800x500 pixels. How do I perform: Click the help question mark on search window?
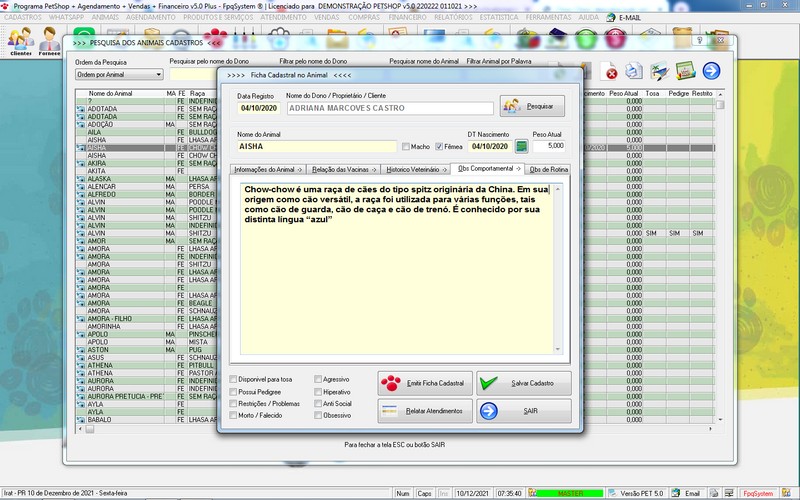[x=699, y=40]
